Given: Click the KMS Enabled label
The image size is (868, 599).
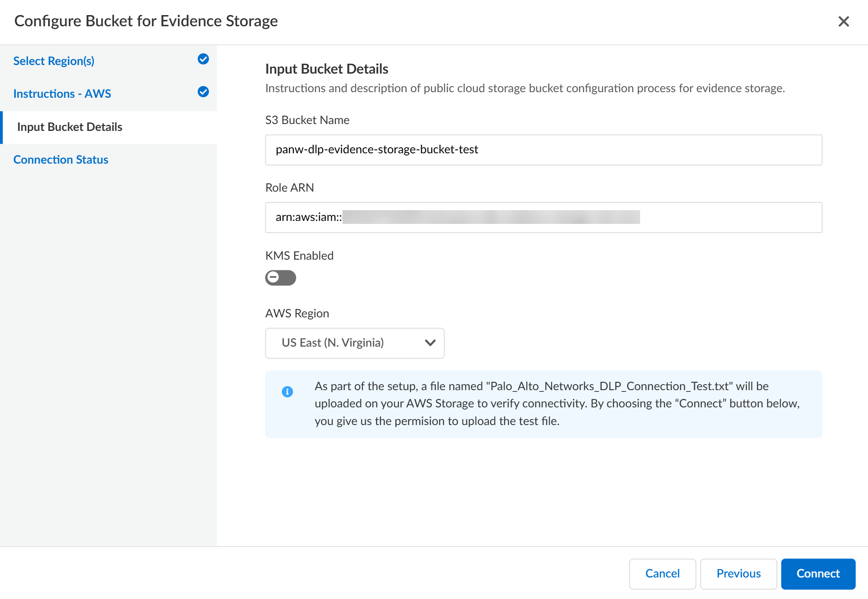Looking at the screenshot, I should point(299,256).
